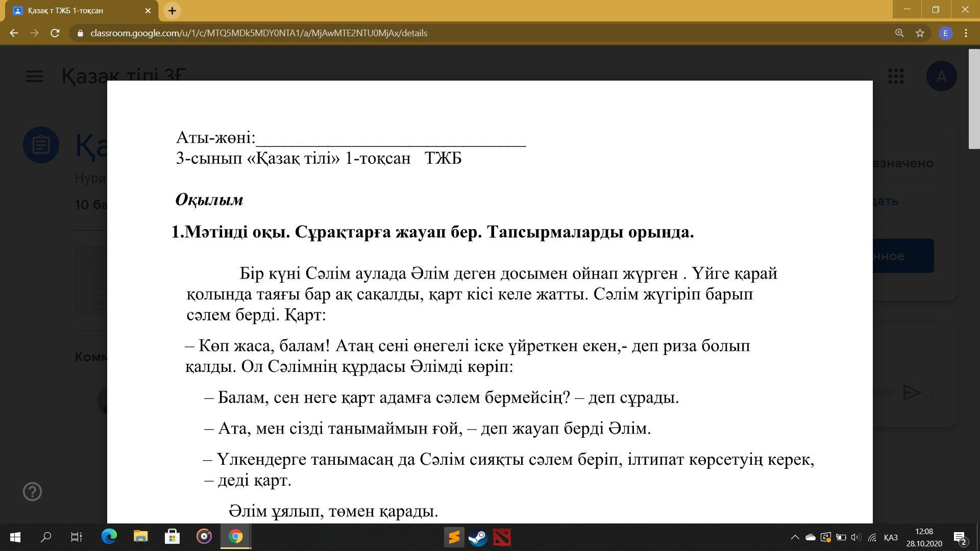Click the address bar URL
Screen dimensions: 980x551
coord(258,33)
